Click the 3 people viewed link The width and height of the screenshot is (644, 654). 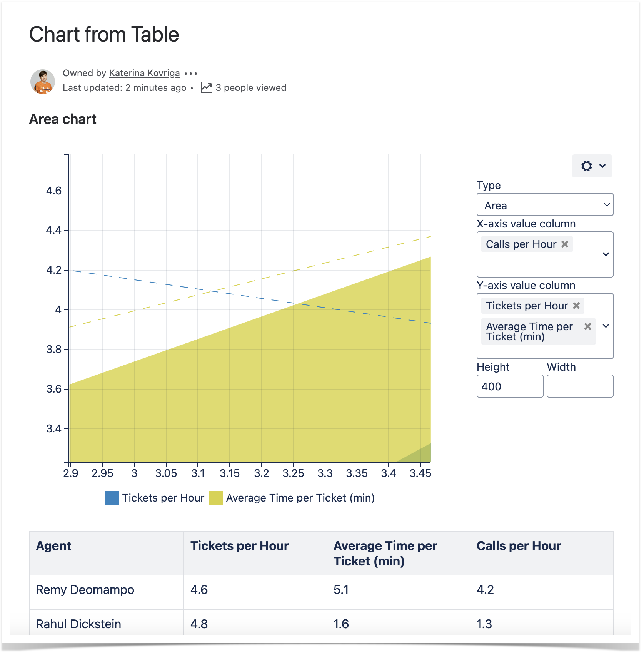coord(251,88)
